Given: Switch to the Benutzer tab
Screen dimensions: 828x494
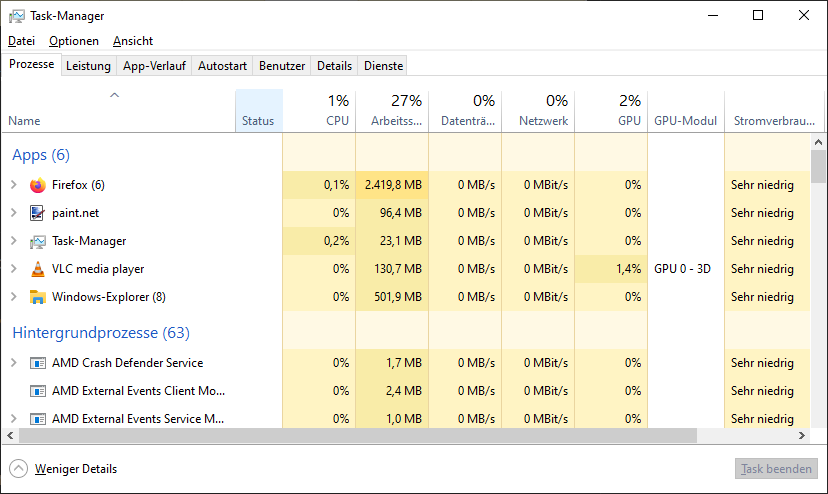Looking at the screenshot, I should click(x=282, y=66).
